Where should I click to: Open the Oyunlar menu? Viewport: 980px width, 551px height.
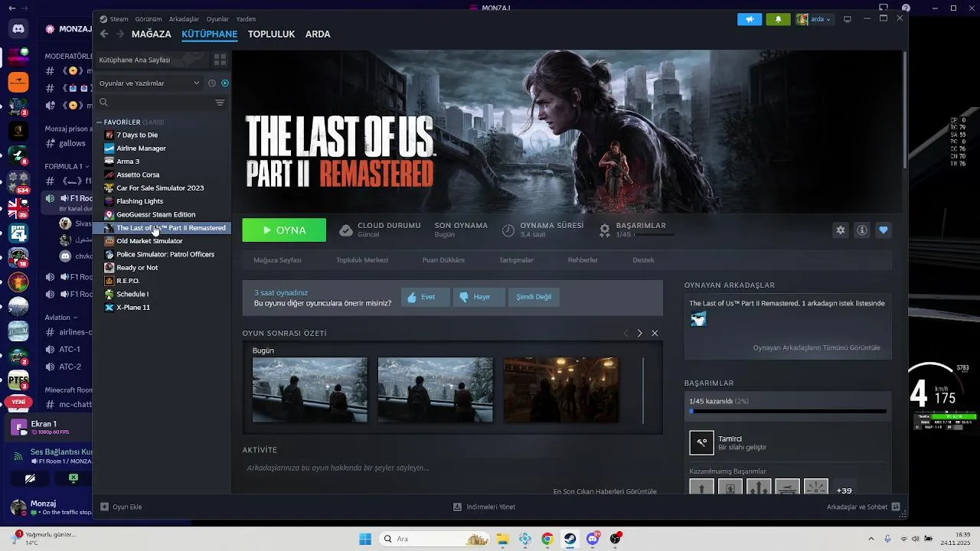tap(217, 19)
